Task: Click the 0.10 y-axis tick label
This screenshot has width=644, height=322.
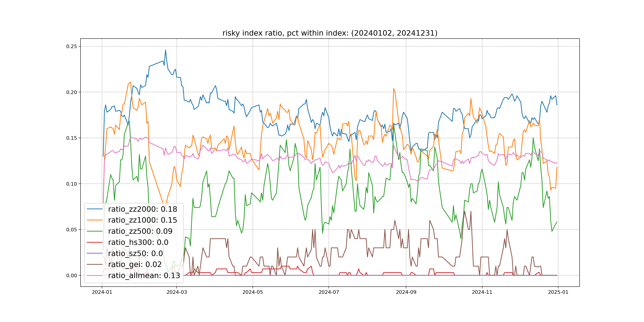Action: point(72,184)
